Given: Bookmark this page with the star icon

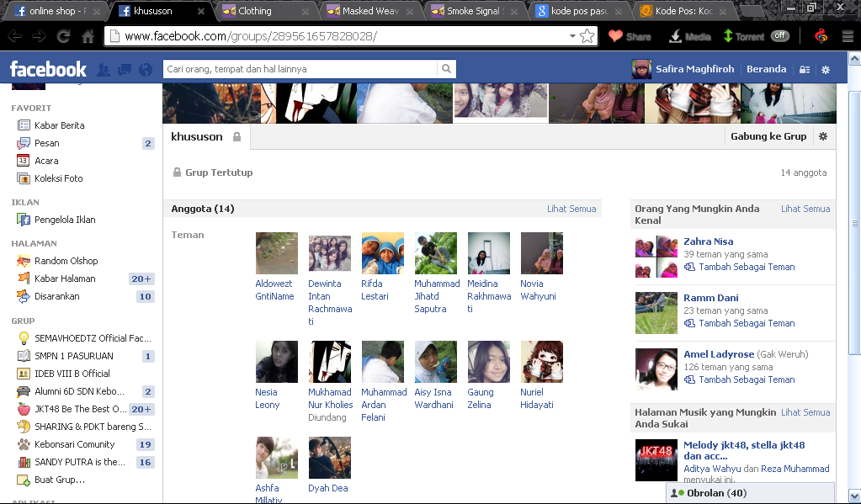Looking at the screenshot, I should [587, 36].
